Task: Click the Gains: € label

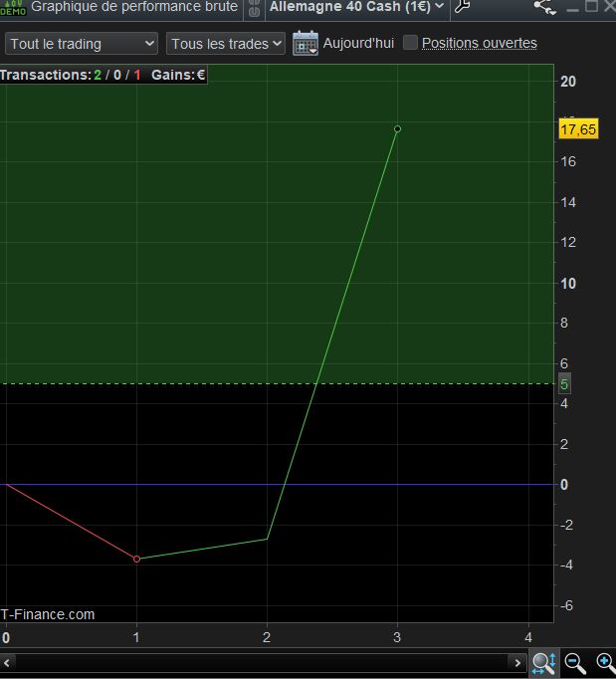Action: [x=178, y=75]
